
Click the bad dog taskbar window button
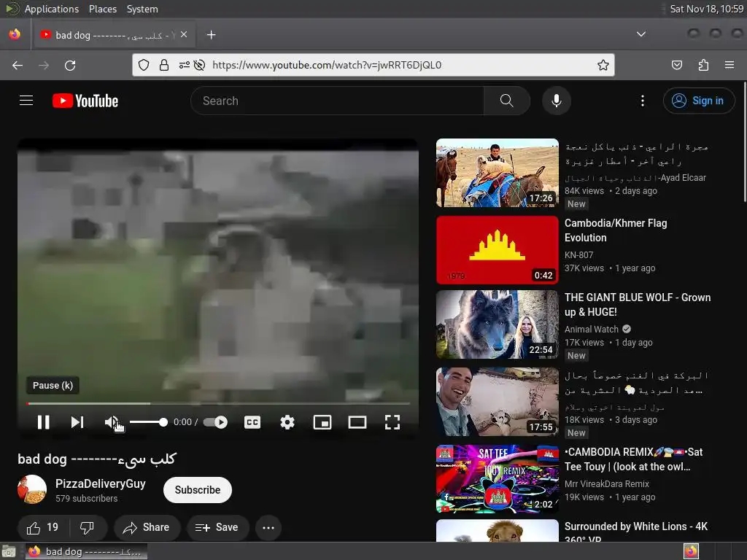click(x=86, y=551)
